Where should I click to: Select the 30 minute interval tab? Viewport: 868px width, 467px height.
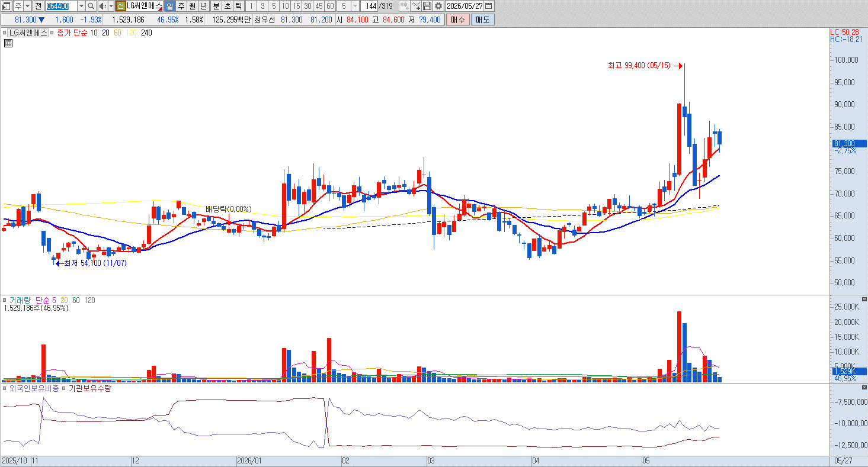tap(308, 6)
